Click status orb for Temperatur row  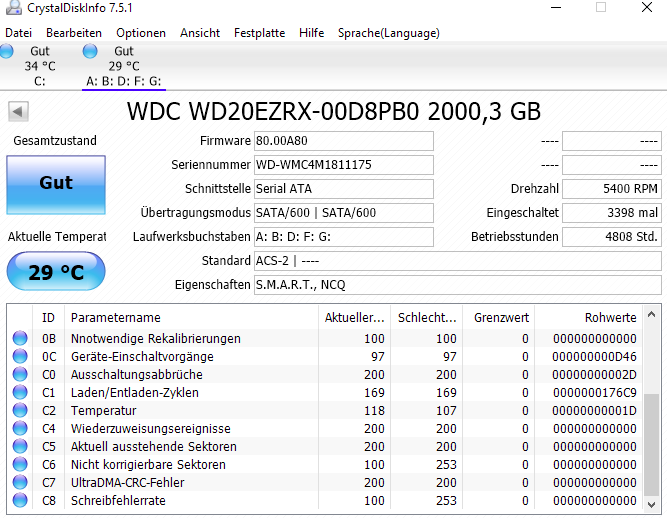click(x=20, y=410)
